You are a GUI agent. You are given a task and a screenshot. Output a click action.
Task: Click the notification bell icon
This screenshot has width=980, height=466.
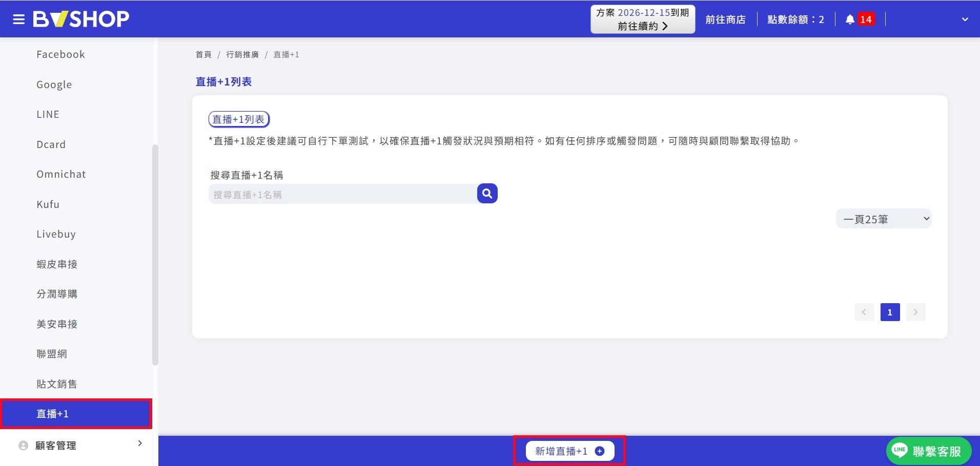[x=850, y=19]
